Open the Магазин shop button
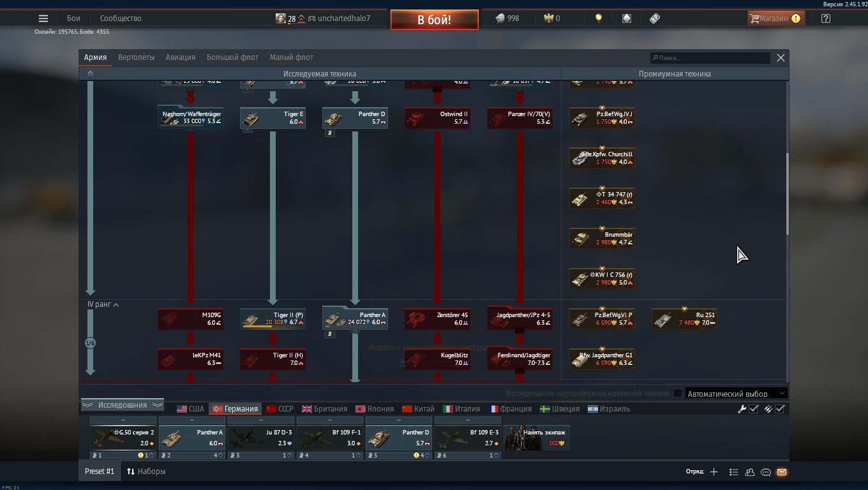Screen dimensions: 868x490 775,19
